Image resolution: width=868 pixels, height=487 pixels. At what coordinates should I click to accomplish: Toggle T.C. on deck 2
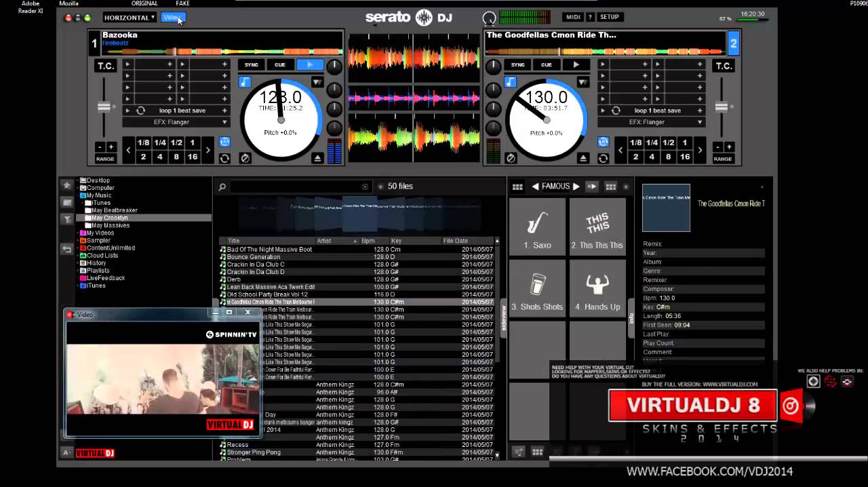(724, 66)
